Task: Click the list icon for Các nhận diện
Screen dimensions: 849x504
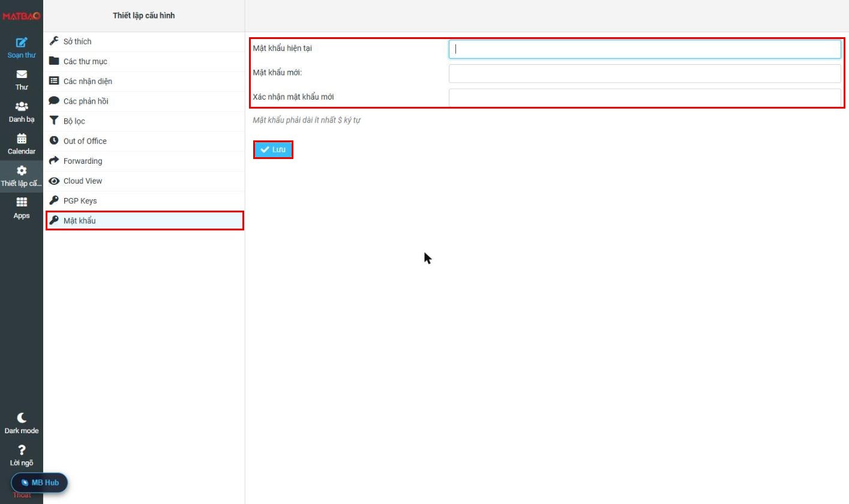Action: 54,81
